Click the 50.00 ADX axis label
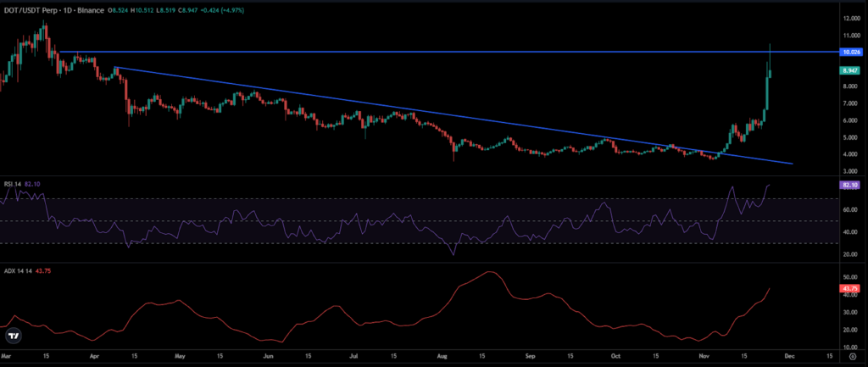 (849, 276)
